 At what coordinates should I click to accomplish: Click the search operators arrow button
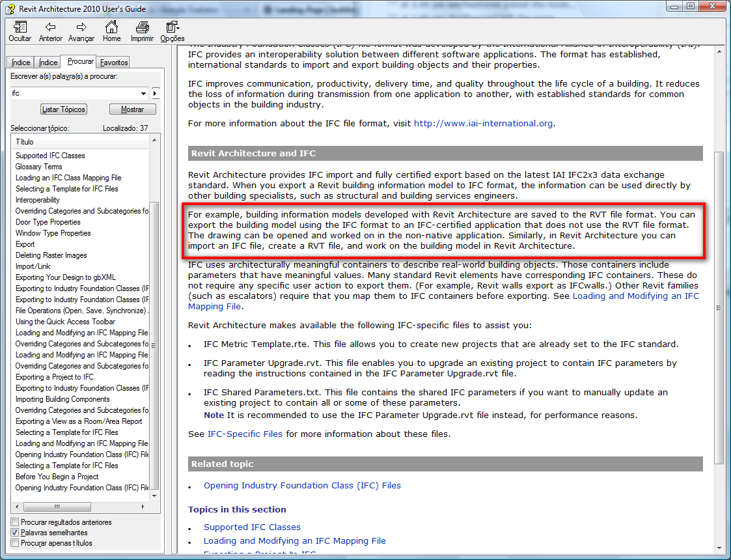tap(155, 93)
